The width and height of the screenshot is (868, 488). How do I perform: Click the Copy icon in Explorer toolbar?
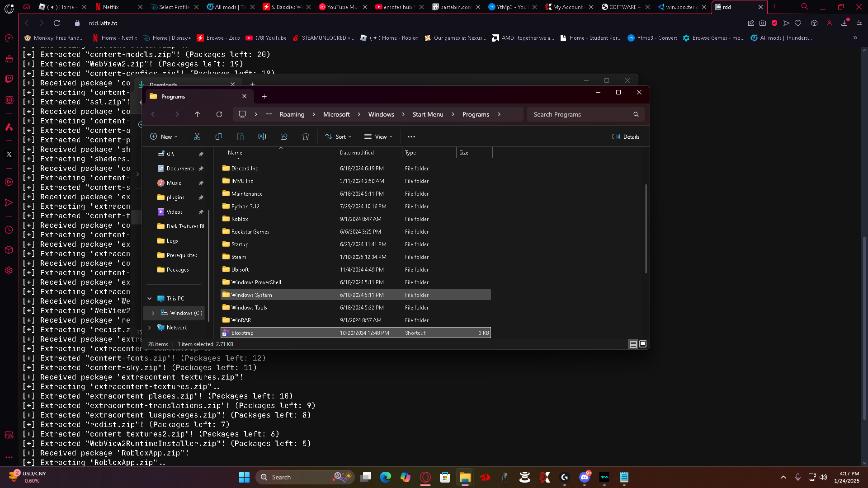219,136
